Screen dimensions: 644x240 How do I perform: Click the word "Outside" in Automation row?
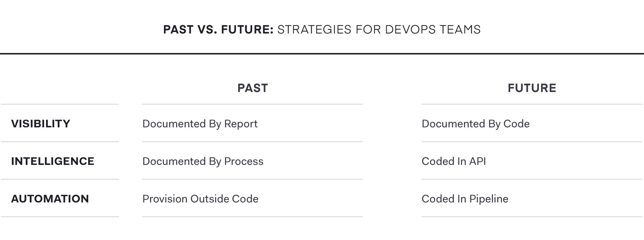point(209,199)
